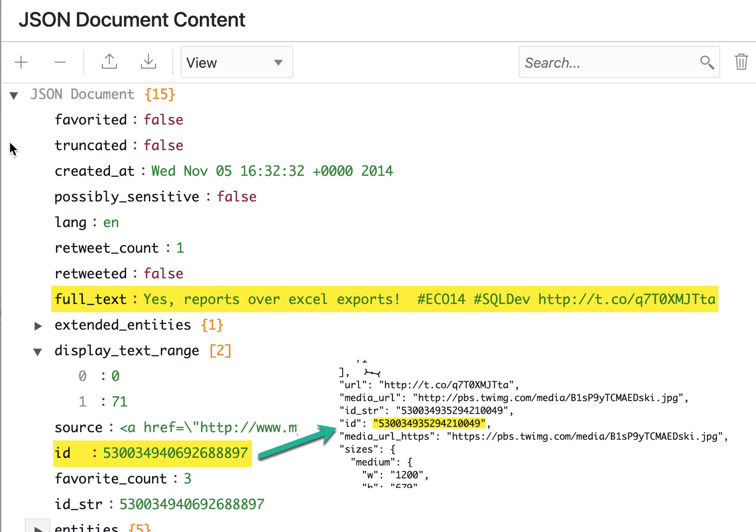Click the extended_entities label

coord(123,325)
